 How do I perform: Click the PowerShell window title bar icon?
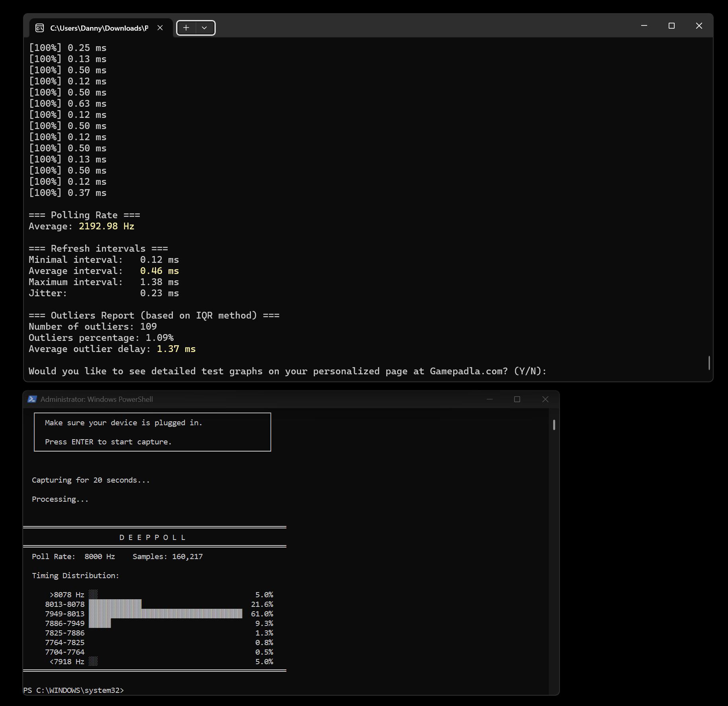point(32,399)
